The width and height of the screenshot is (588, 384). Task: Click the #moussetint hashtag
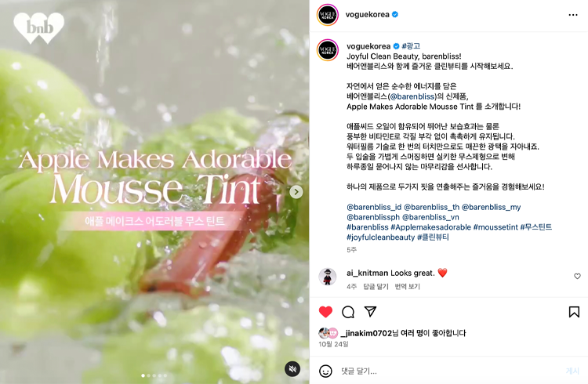pos(495,227)
